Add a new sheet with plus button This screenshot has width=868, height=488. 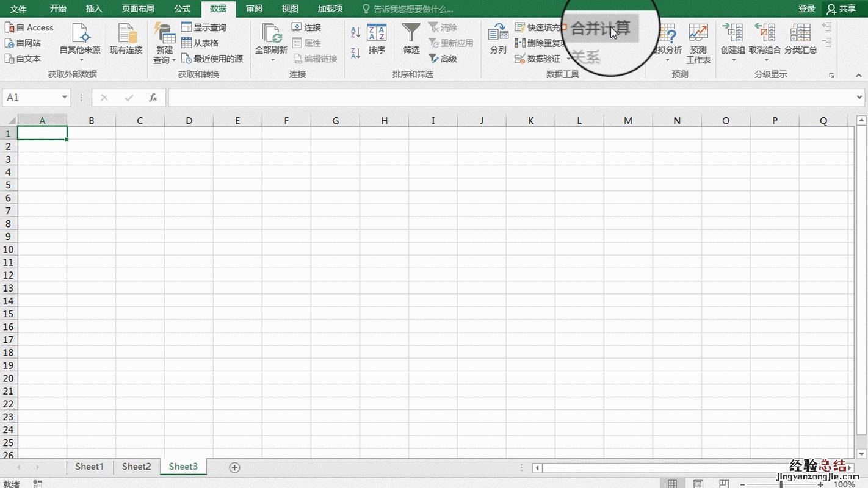(234, 467)
